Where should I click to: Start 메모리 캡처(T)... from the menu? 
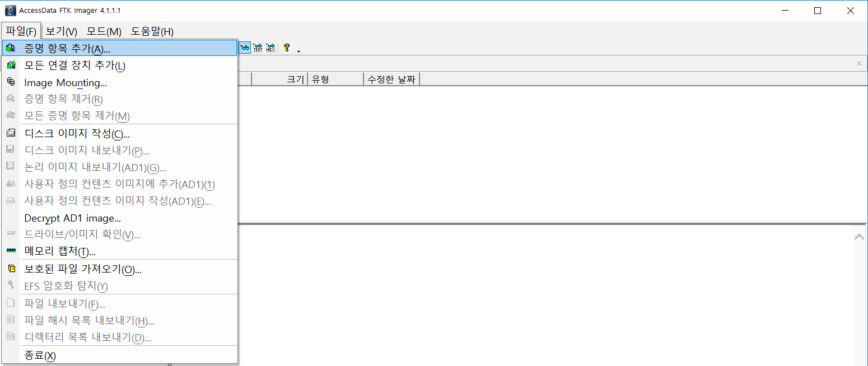coord(119,251)
